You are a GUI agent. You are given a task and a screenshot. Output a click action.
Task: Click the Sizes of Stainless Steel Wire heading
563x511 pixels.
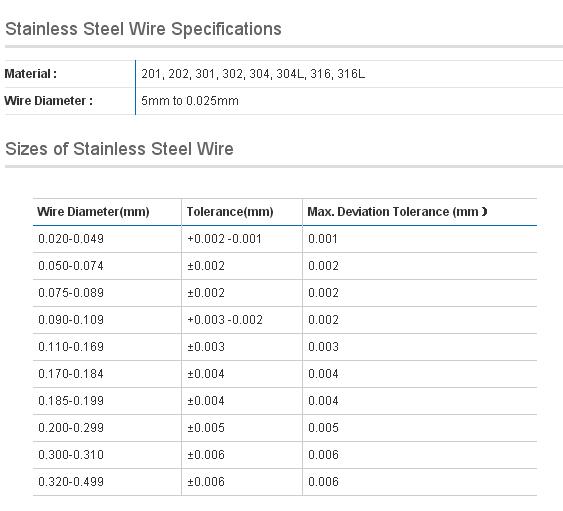119,149
